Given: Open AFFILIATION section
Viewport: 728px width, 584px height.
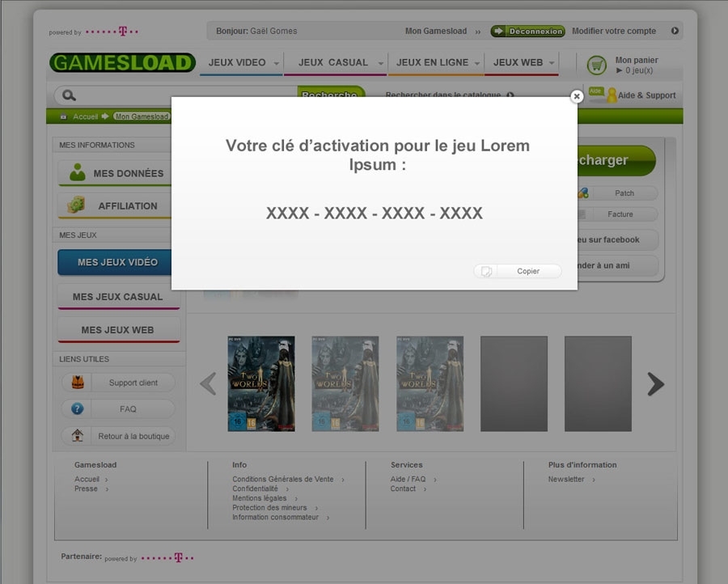Looking at the screenshot, I should (x=115, y=205).
